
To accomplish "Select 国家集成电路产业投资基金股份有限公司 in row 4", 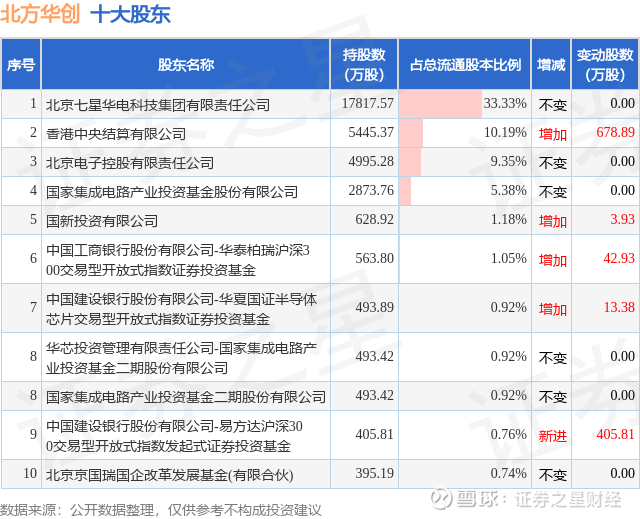I will point(172,192).
